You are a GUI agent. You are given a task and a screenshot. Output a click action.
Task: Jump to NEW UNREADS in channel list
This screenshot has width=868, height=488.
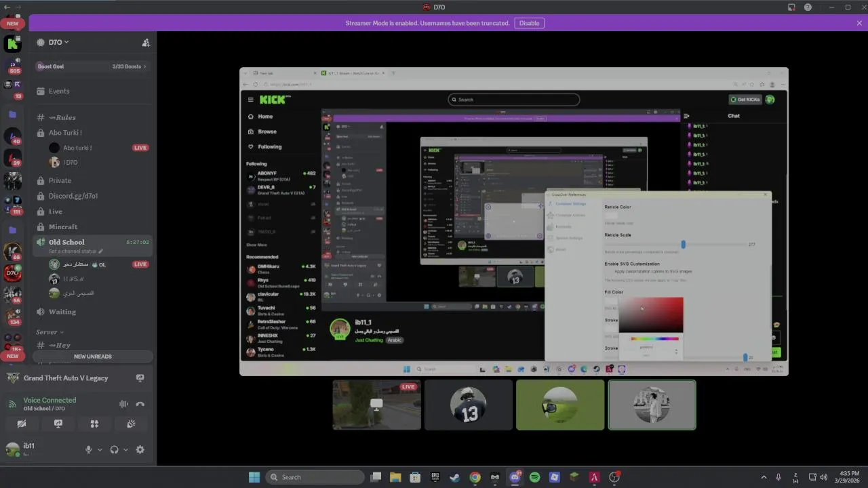point(93,357)
